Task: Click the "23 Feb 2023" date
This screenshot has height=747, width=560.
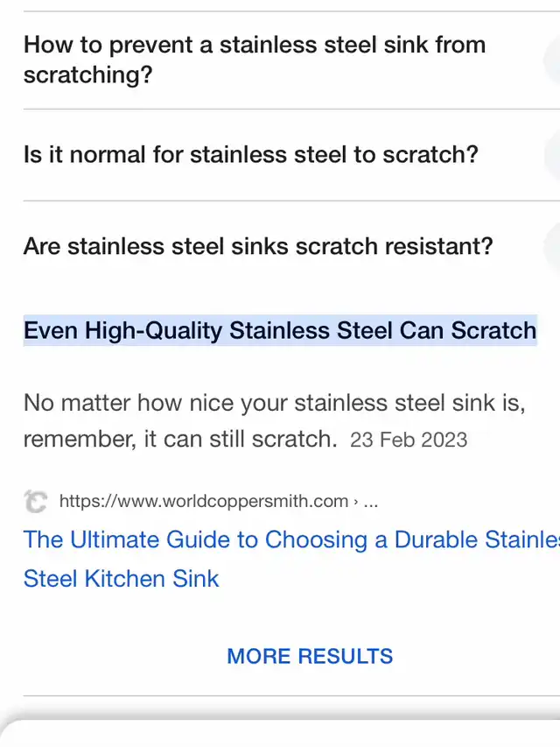Action: pyautogui.click(x=409, y=440)
